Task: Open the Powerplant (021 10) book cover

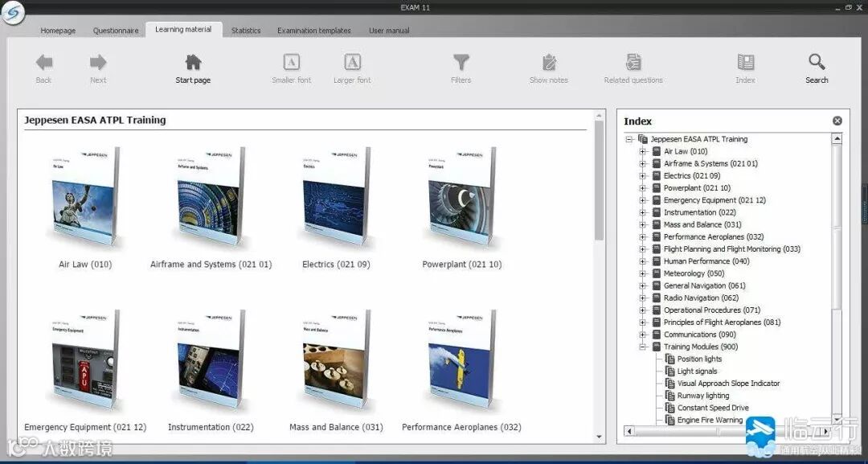Action: click(x=461, y=196)
